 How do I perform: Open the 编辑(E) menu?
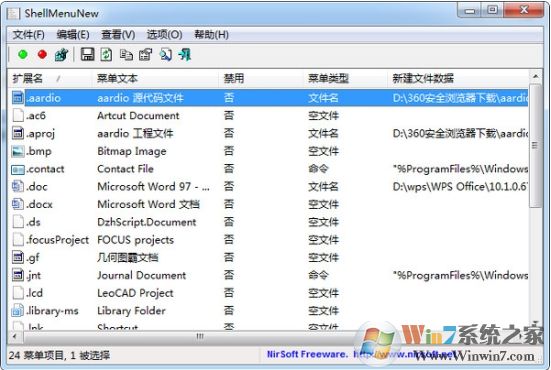point(73,35)
